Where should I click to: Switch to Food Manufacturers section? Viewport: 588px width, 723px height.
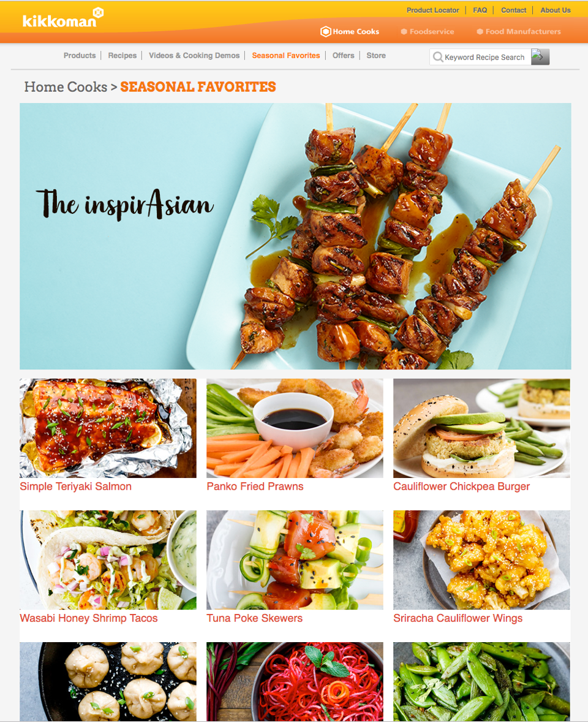click(x=518, y=31)
